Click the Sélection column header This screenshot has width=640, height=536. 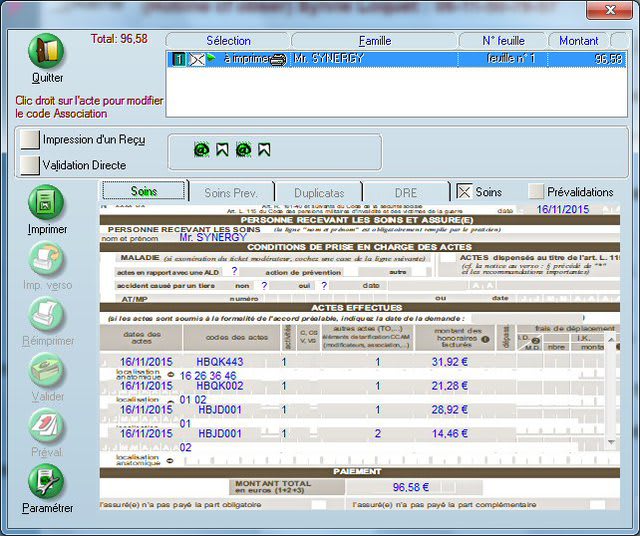point(228,41)
